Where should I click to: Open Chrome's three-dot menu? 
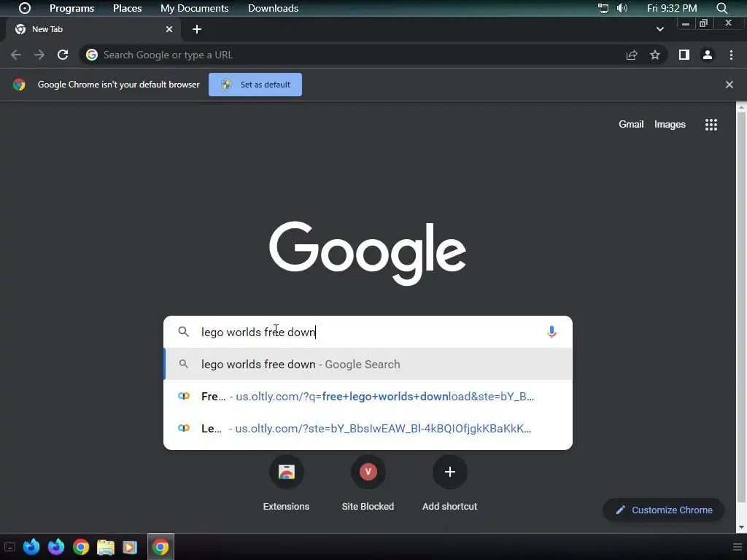pos(731,55)
